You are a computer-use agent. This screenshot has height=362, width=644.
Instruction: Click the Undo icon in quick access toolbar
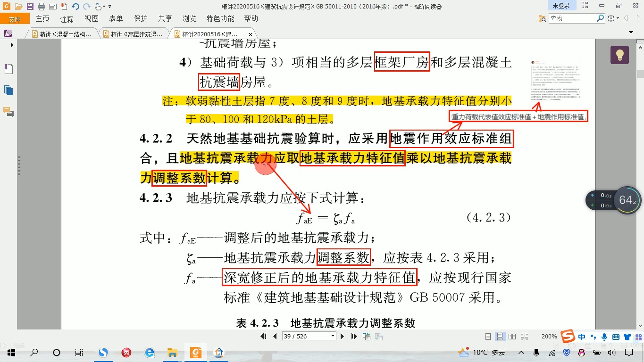[x=75, y=6]
